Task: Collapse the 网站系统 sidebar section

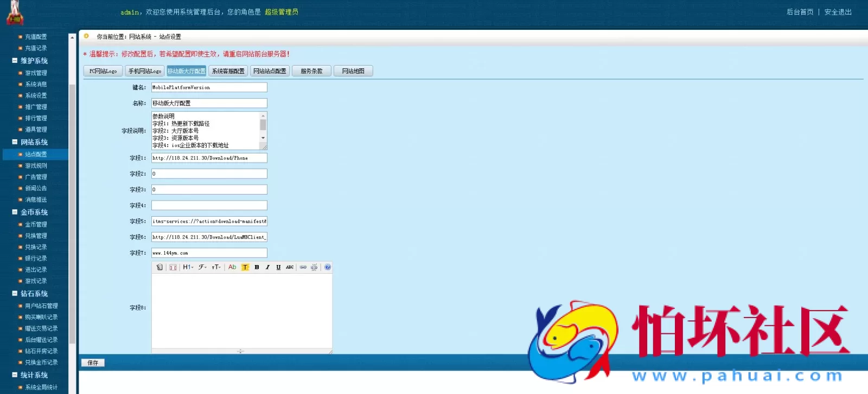Action: click(x=15, y=142)
